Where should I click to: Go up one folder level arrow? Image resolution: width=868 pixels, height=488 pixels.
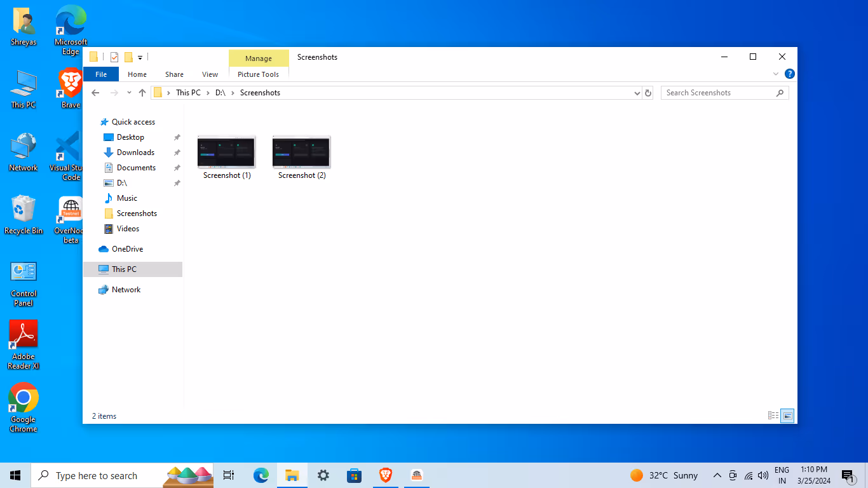[142, 93]
